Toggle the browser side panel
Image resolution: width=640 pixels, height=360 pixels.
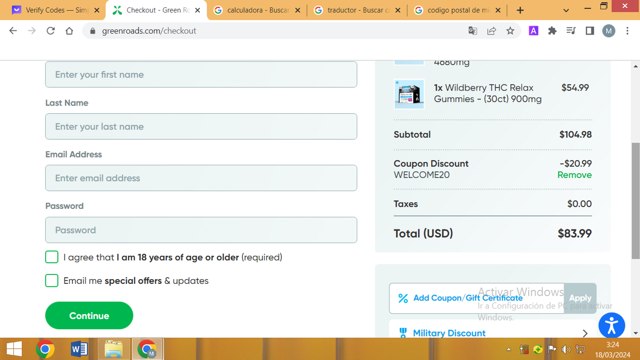point(590,31)
